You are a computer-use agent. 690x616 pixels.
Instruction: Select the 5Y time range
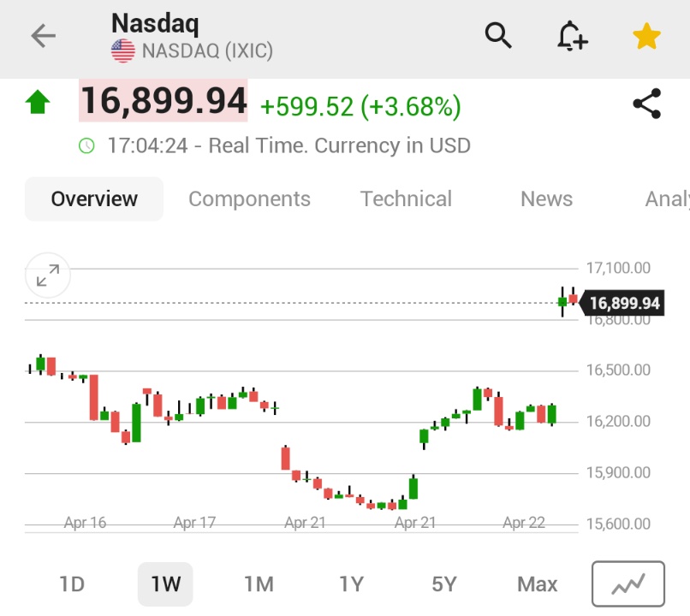(x=444, y=584)
